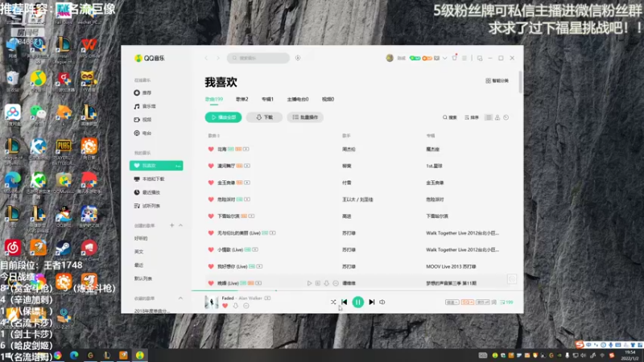Seek the playback progress bar
This screenshot has width=644, height=362.
click(x=357, y=290)
